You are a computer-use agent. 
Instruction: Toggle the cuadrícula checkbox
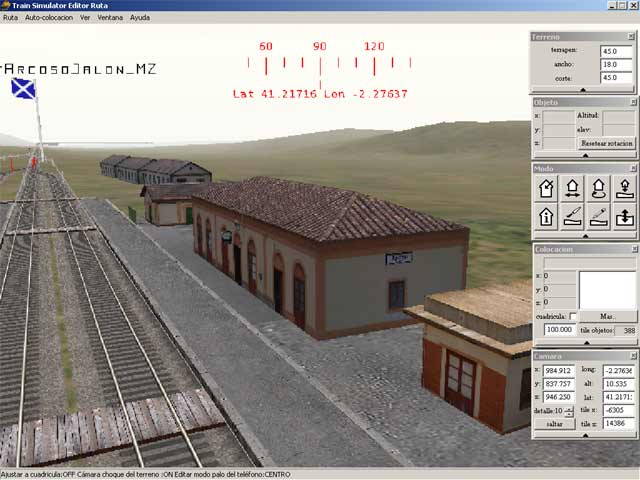573,316
